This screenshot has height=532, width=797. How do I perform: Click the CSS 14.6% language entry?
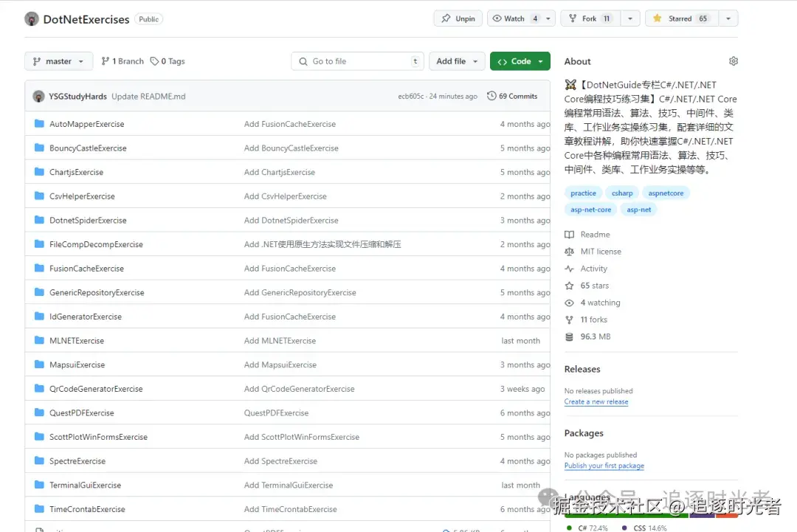click(644, 528)
